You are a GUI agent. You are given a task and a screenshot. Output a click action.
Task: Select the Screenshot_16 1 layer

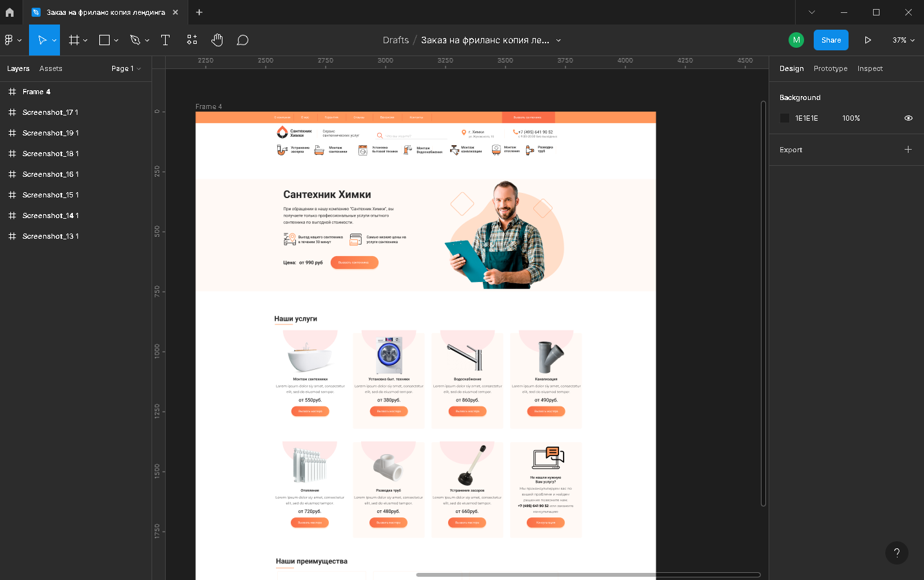(76, 174)
